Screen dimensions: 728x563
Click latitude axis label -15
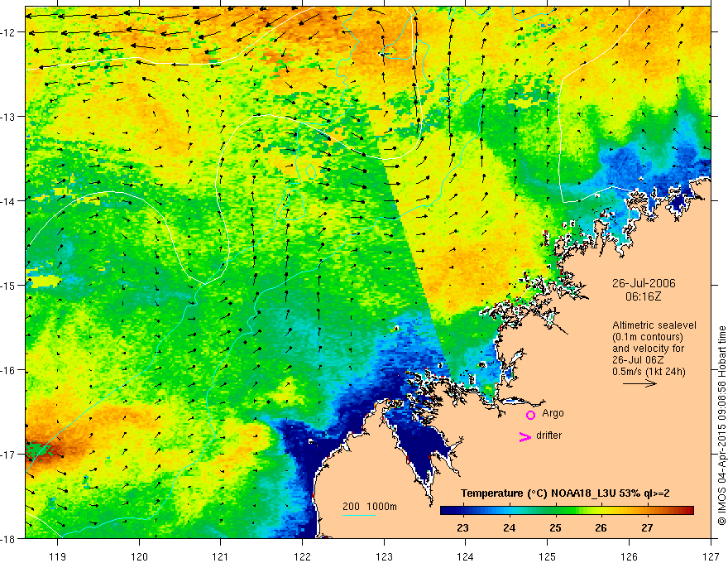point(8,286)
